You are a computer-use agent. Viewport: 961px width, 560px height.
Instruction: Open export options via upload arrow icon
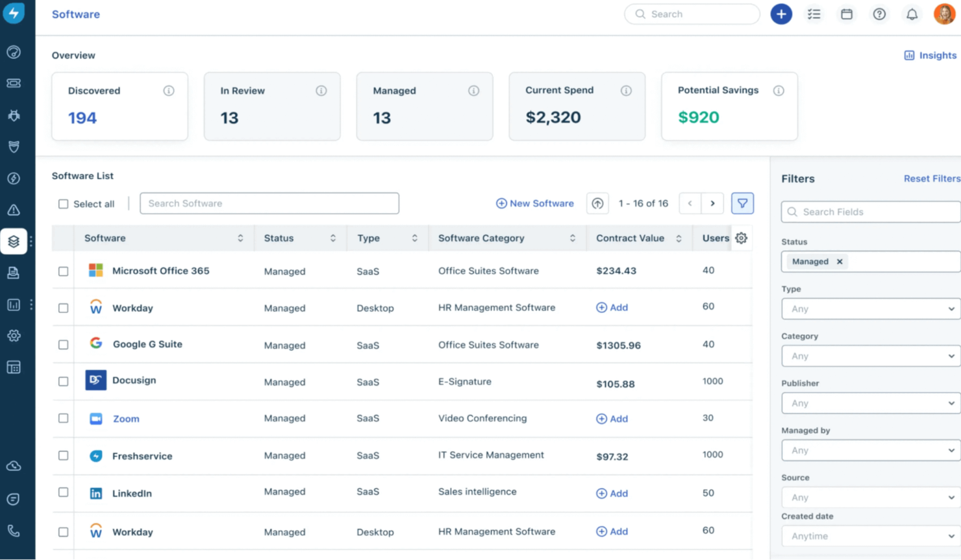pos(597,203)
